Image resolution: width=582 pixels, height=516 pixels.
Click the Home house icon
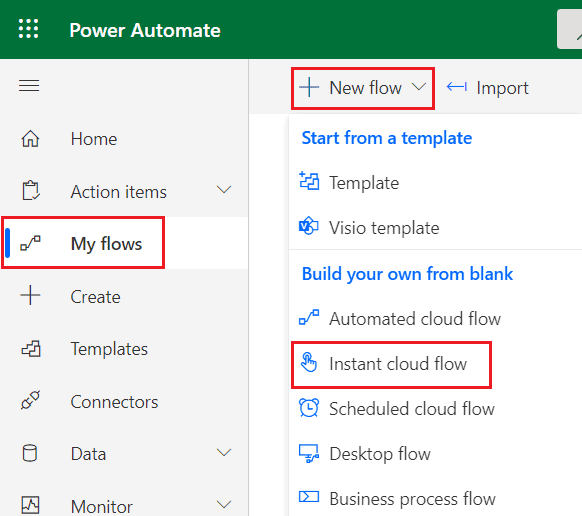pyautogui.click(x=30, y=139)
